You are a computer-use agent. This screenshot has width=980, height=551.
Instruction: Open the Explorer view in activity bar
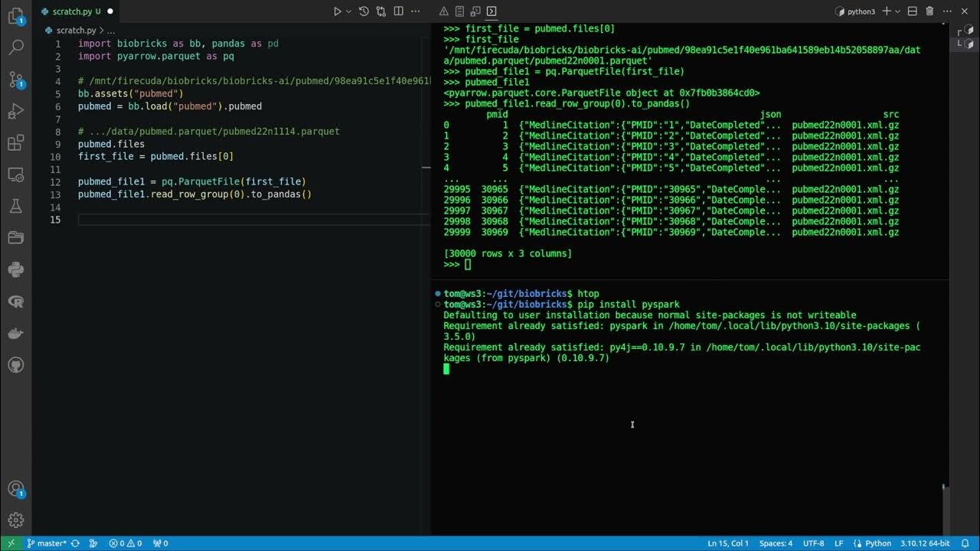coord(15,15)
